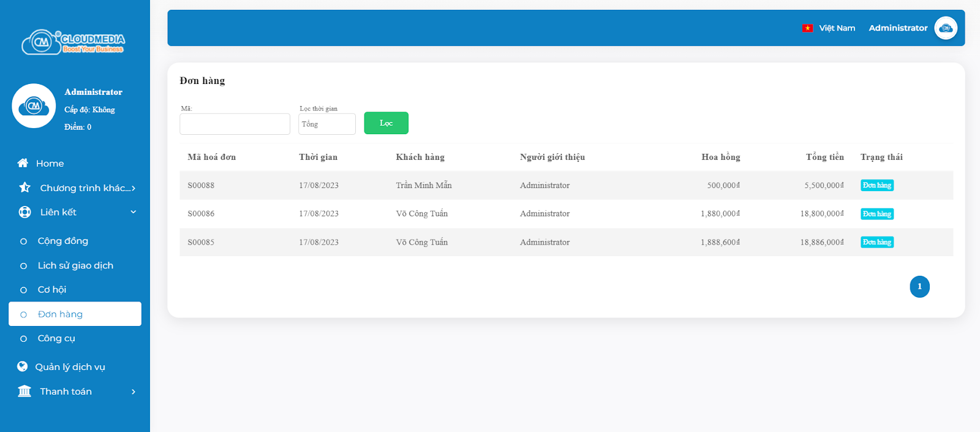The image size is (980, 432).
Task: Open the Việt Nam language selector
Action: (x=829, y=28)
